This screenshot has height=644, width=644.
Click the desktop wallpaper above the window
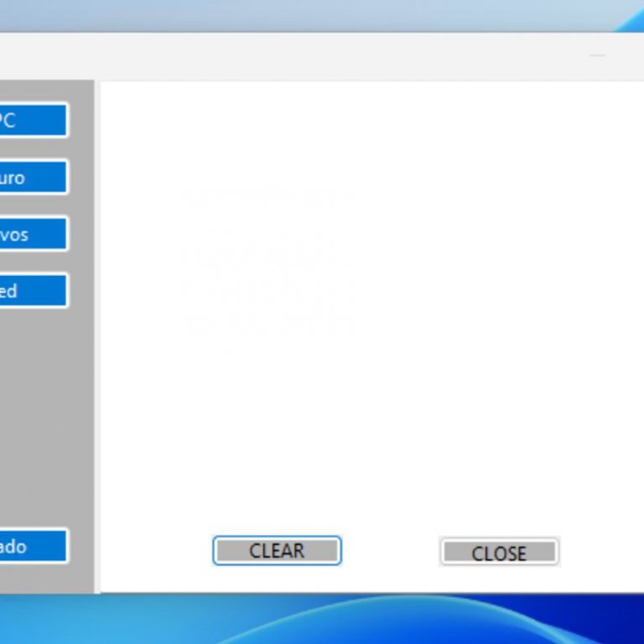335,15
